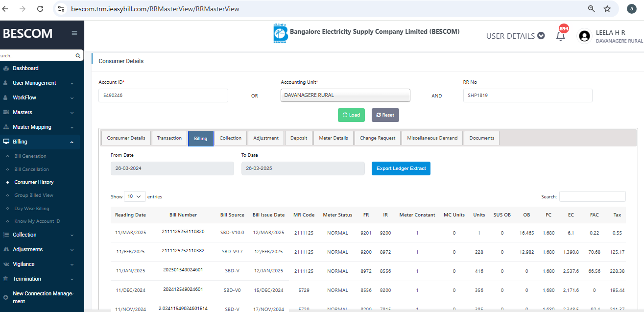Viewport: 644px width, 312px height.
Task: Open Bill Generation in sidebar
Action: tap(30, 156)
